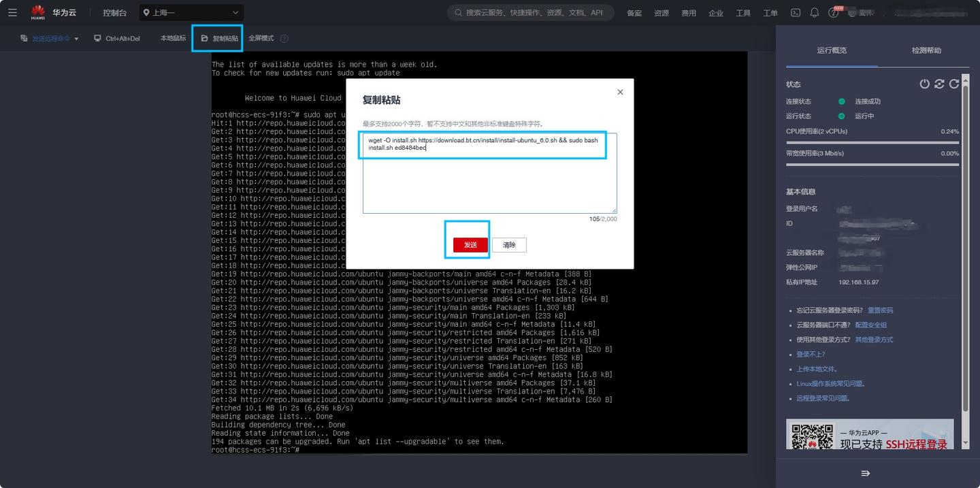Open the 资源 menu
This screenshot has width=980, height=488.
pyautogui.click(x=661, y=13)
